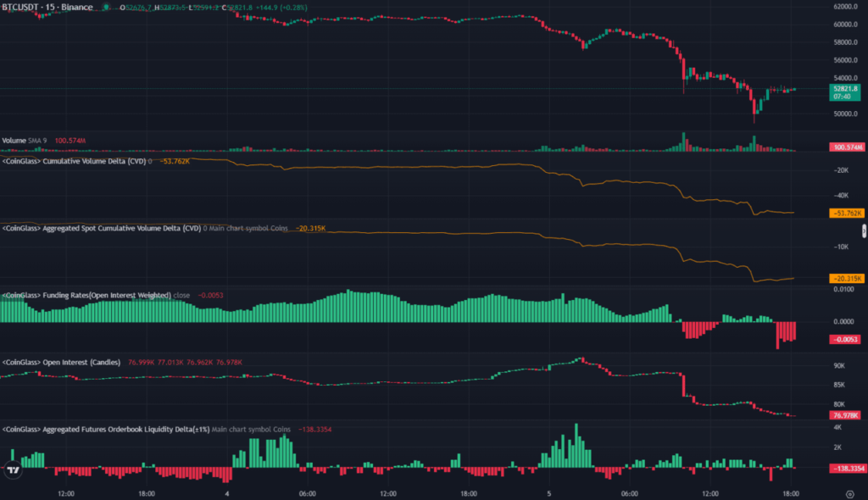Click date label 5 on the time axis
This screenshot has height=500, width=868.
(549, 493)
